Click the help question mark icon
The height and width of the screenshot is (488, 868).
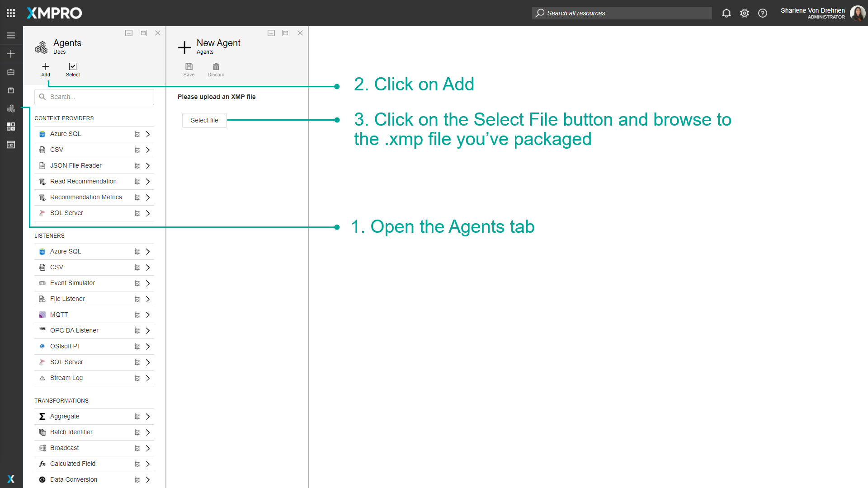pyautogui.click(x=763, y=13)
